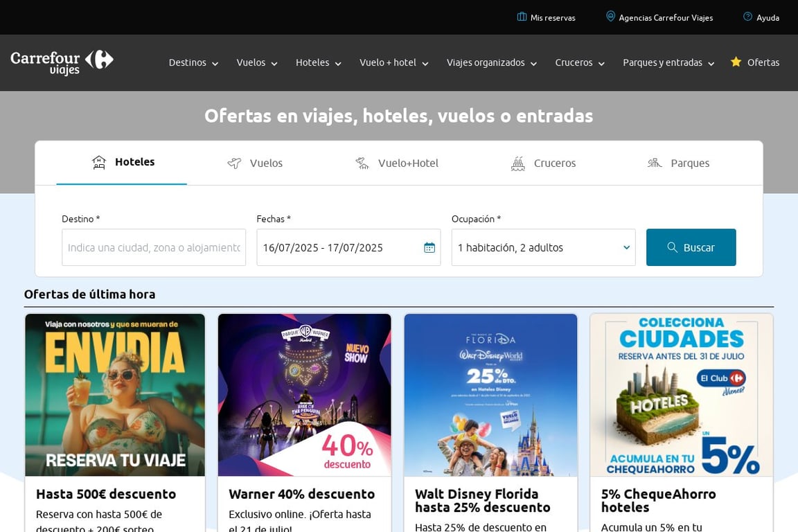The image size is (798, 532).
Task: Open the Walt Disney World Florida image
Action: pos(490,395)
